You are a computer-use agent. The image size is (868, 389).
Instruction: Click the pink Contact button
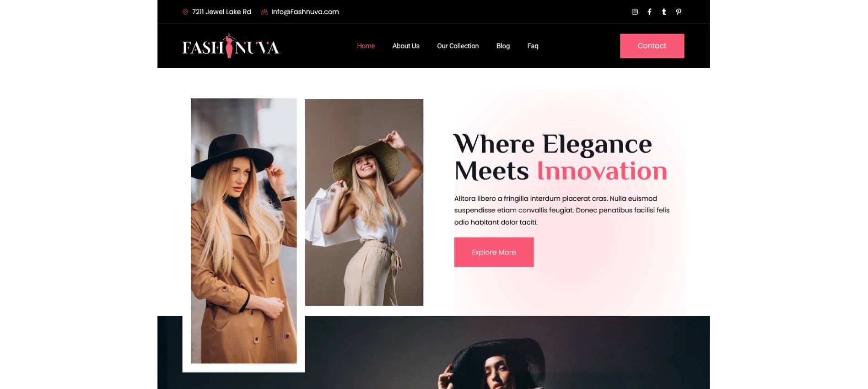point(652,46)
